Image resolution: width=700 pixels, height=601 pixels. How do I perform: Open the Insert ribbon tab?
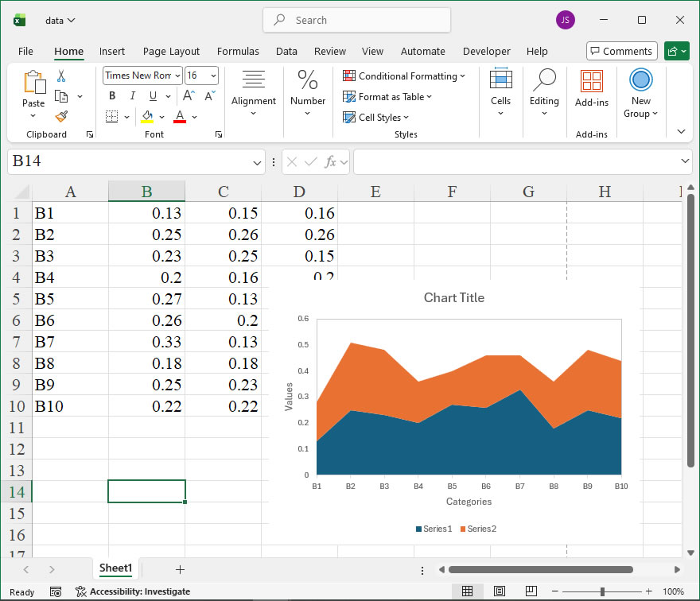(x=112, y=52)
